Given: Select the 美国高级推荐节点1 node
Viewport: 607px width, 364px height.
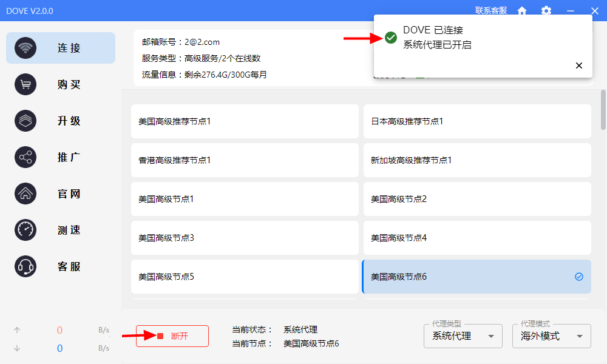Looking at the screenshot, I should click(x=245, y=121).
